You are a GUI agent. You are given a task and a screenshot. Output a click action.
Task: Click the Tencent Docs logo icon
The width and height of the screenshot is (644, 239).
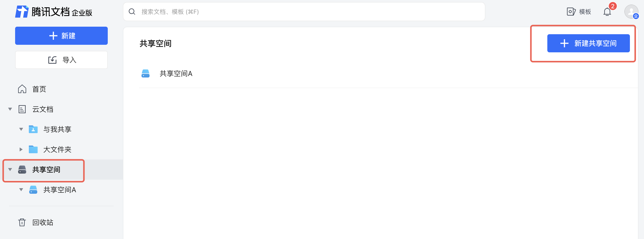[22, 12]
